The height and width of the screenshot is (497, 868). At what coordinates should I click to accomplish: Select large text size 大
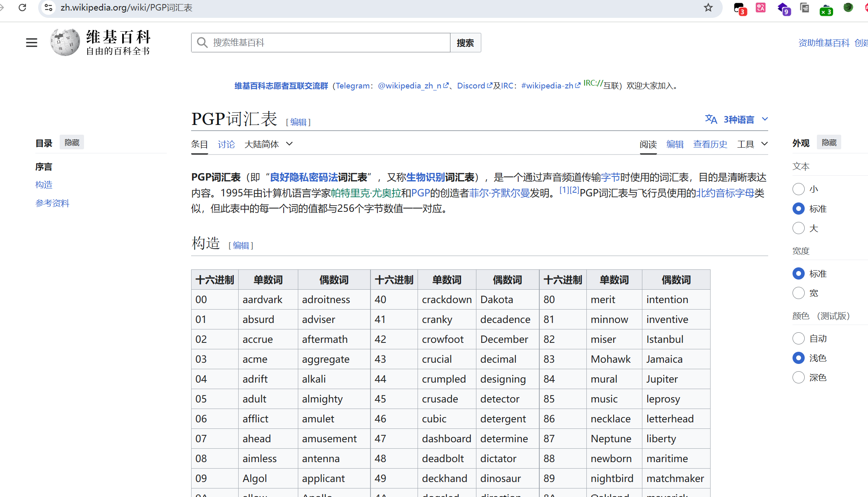pyautogui.click(x=798, y=228)
